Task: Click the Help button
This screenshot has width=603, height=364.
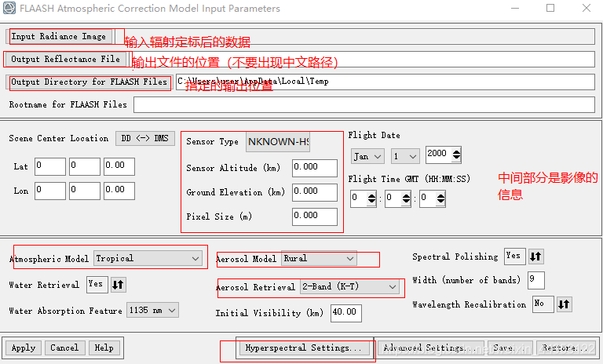Action: (x=104, y=348)
